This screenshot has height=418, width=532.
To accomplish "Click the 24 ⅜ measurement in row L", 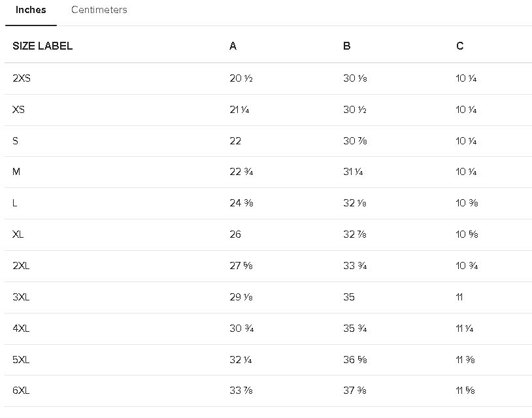I will click(241, 203).
